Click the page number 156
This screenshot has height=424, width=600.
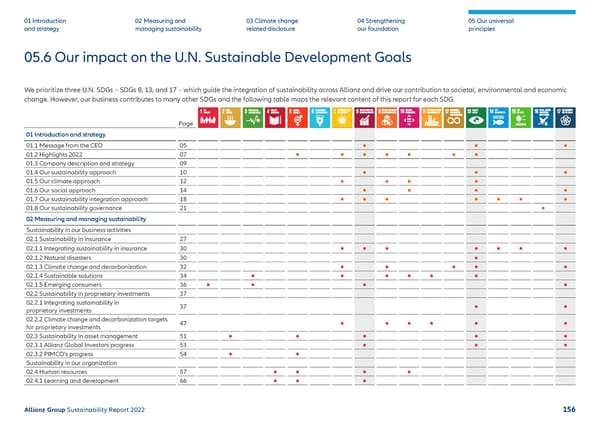click(x=568, y=409)
